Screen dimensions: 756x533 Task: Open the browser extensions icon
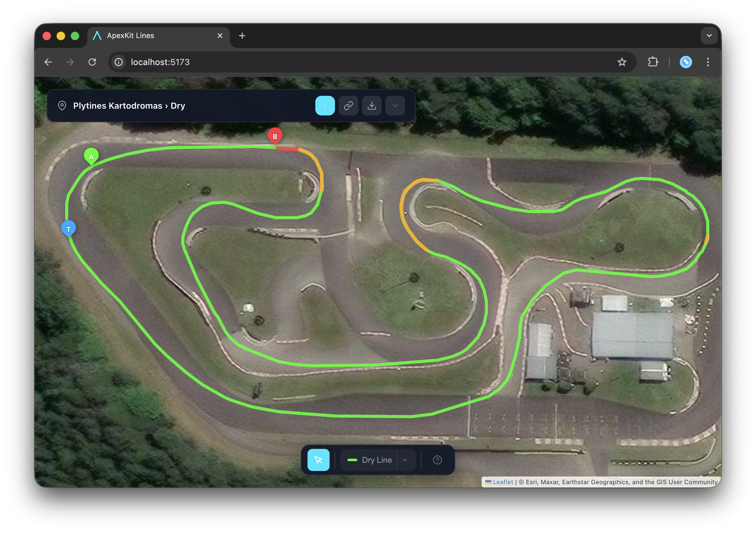pyautogui.click(x=653, y=62)
